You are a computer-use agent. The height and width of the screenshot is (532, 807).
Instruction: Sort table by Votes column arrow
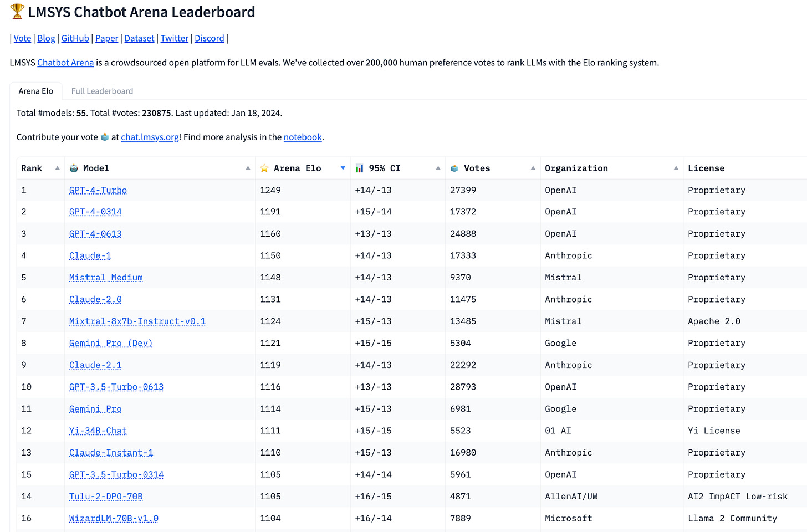533,168
